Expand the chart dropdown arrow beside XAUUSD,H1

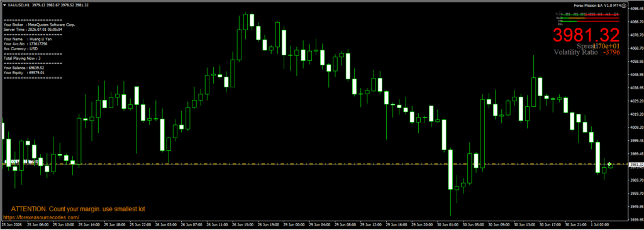(x=5, y=5)
